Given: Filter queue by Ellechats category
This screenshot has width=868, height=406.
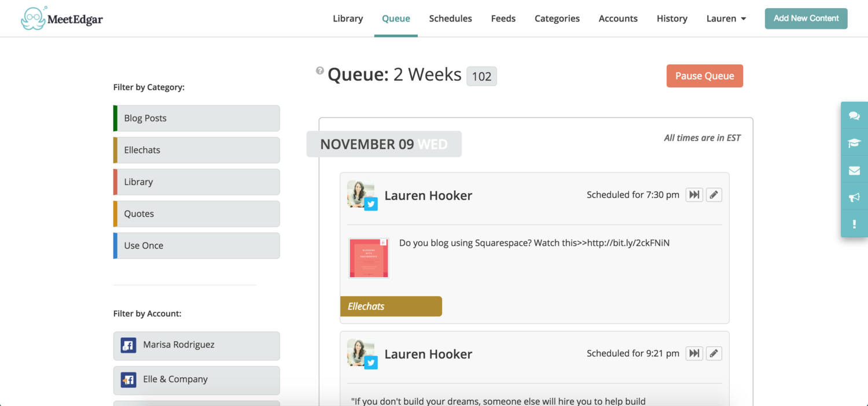Looking at the screenshot, I should (197, 150).
